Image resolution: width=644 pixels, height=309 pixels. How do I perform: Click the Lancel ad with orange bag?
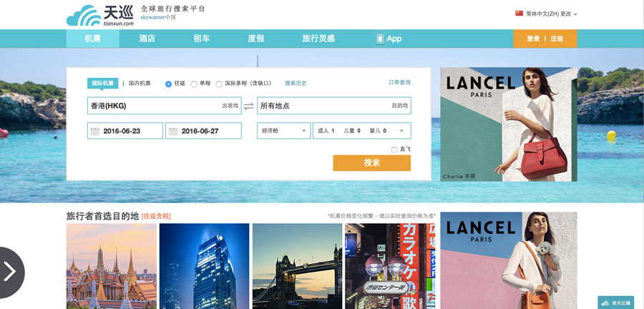509,260
